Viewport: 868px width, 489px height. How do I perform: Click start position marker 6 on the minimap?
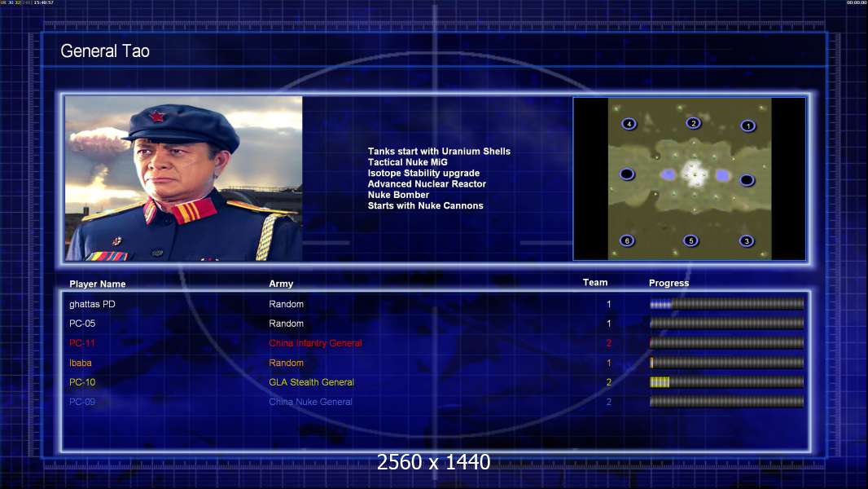[627, 240]
